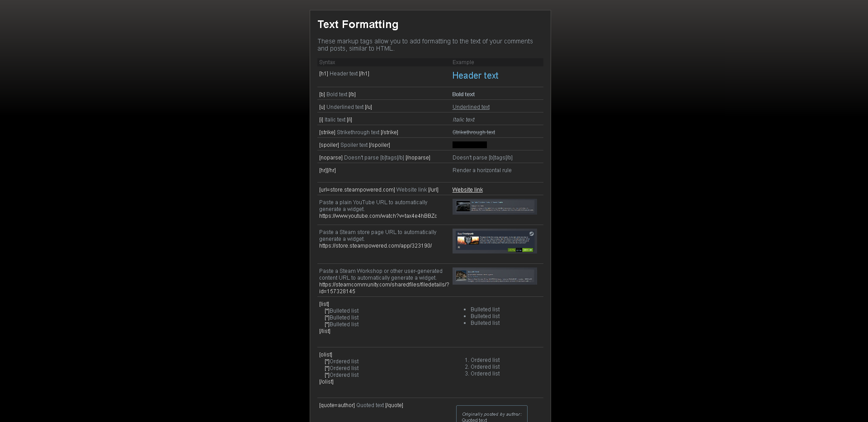Open the Website link example
Viewport: 868px width, 422px height.
pos(467,189)
